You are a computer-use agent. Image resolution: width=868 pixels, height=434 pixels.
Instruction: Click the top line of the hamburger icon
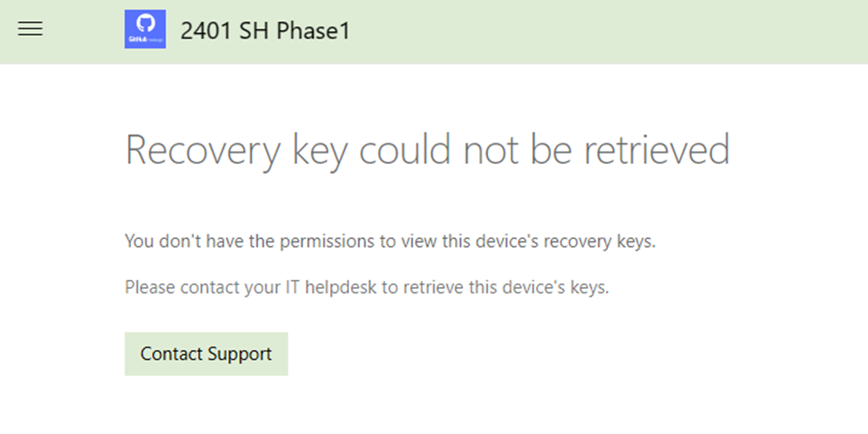coord(30,23)
